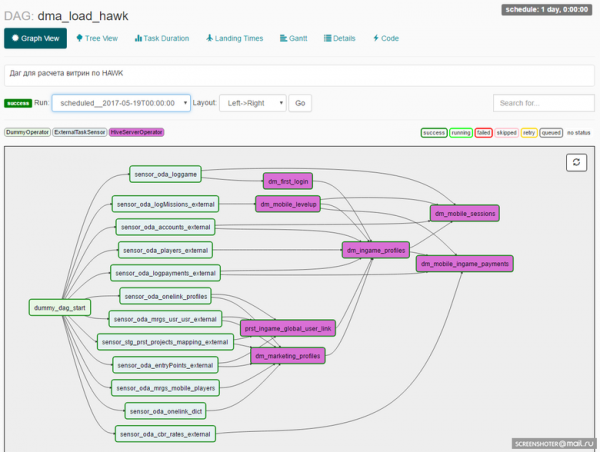Select the dummy_dag_start node

(61, 308)
